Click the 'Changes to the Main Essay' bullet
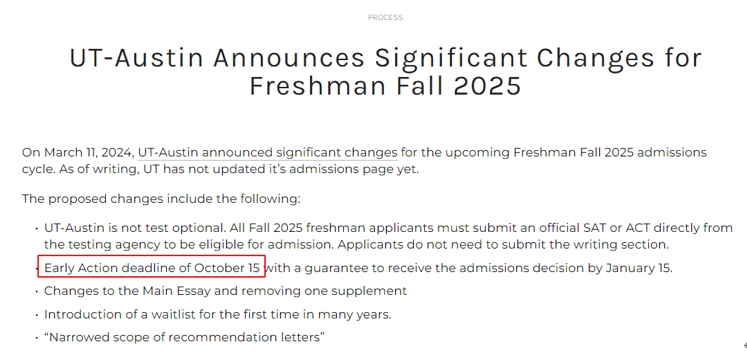The height and width of the screenshot is (362, 747). [225, 291]
